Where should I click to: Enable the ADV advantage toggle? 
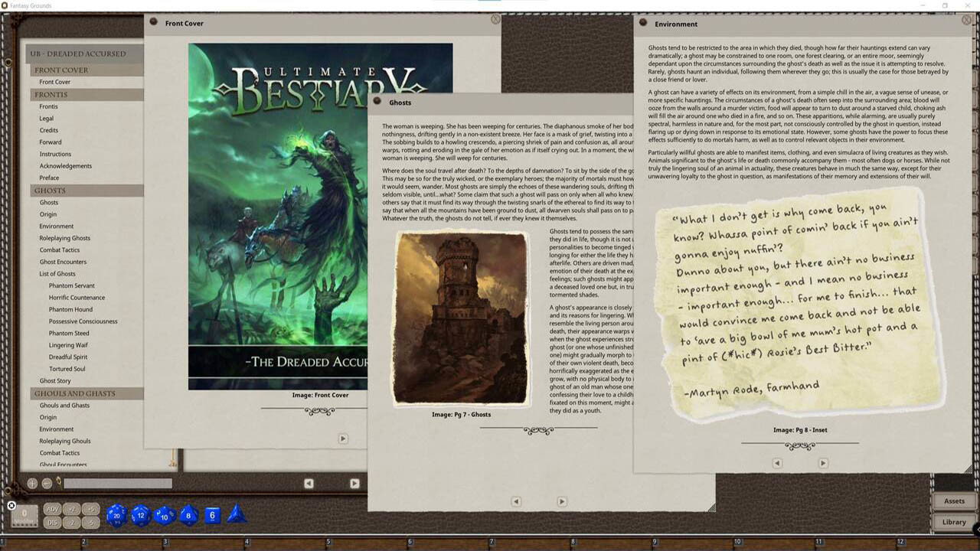click(54, 510)
